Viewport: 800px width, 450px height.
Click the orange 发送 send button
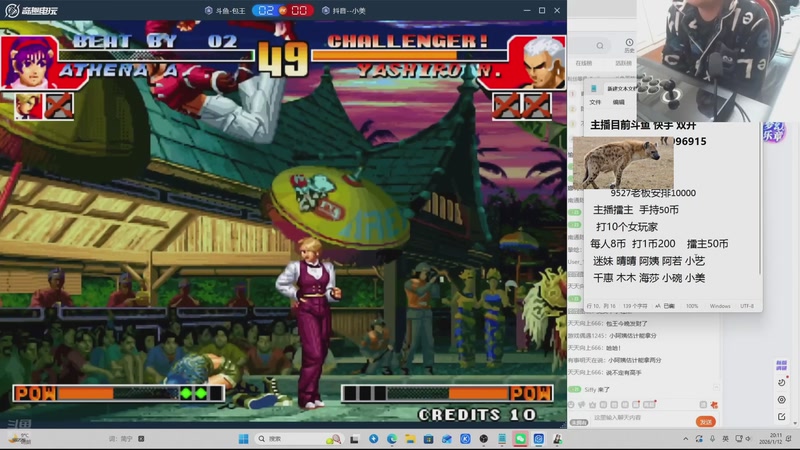tap(706, 422)
